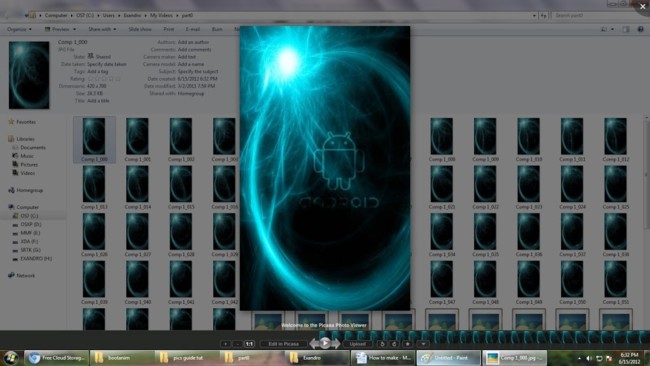
Task: Open the Share with dropdown
Action: point(102,29)
